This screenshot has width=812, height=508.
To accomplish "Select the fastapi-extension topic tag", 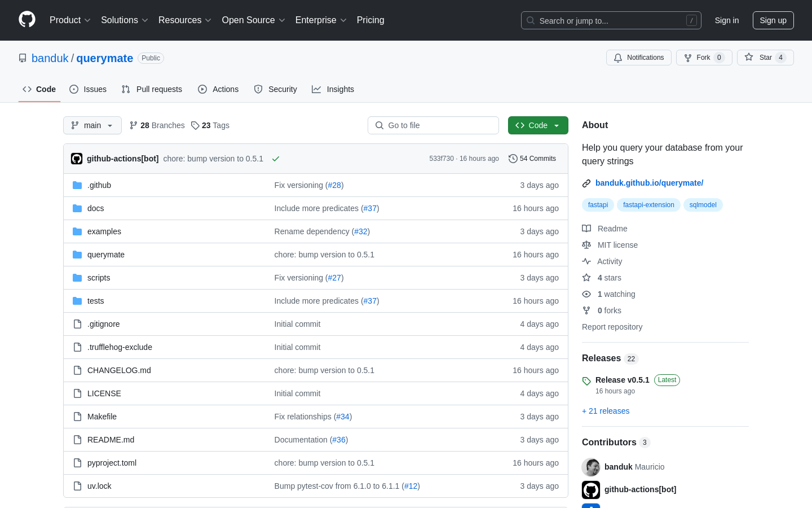I will tap(648, 205).
